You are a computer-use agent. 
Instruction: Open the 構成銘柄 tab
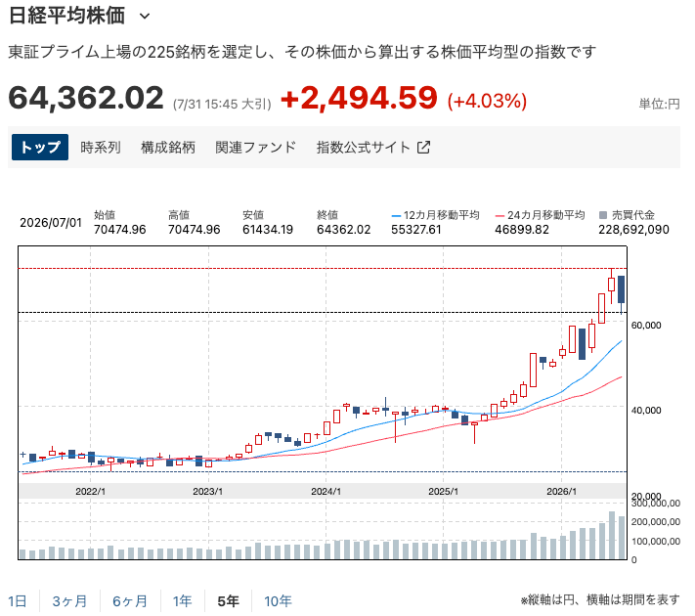point(168,147)
